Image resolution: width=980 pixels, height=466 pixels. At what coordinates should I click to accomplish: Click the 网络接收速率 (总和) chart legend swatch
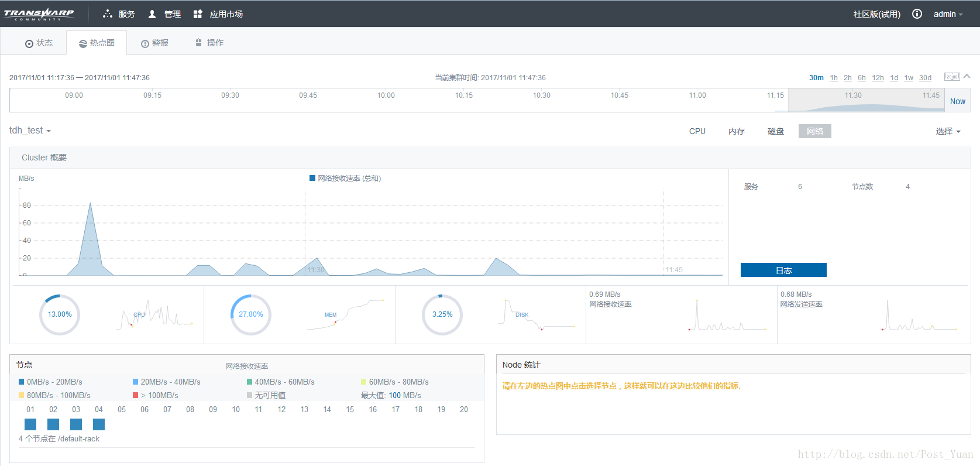[312, 179]
